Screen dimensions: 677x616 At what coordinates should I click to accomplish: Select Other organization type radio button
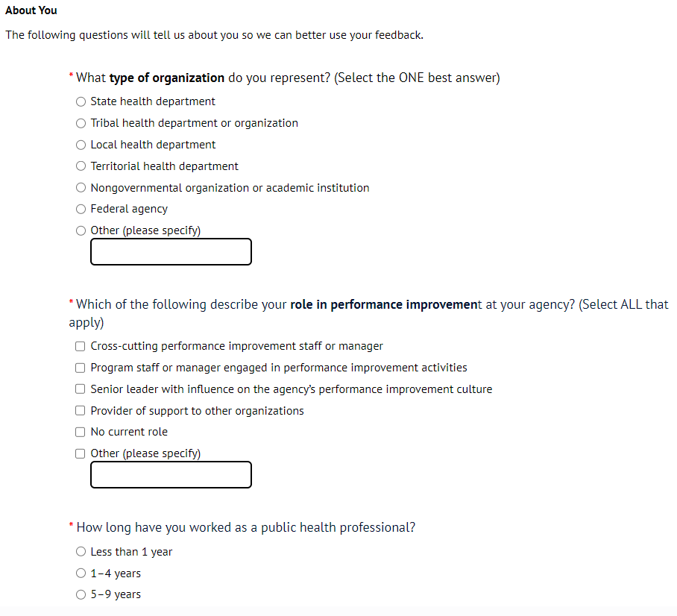tap(81, 231)
